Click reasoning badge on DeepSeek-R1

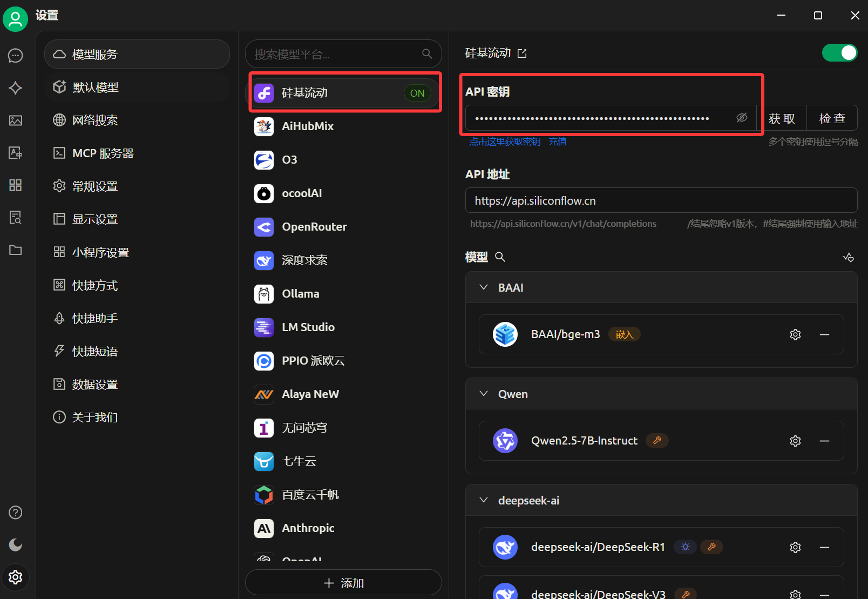click(685, 547)
